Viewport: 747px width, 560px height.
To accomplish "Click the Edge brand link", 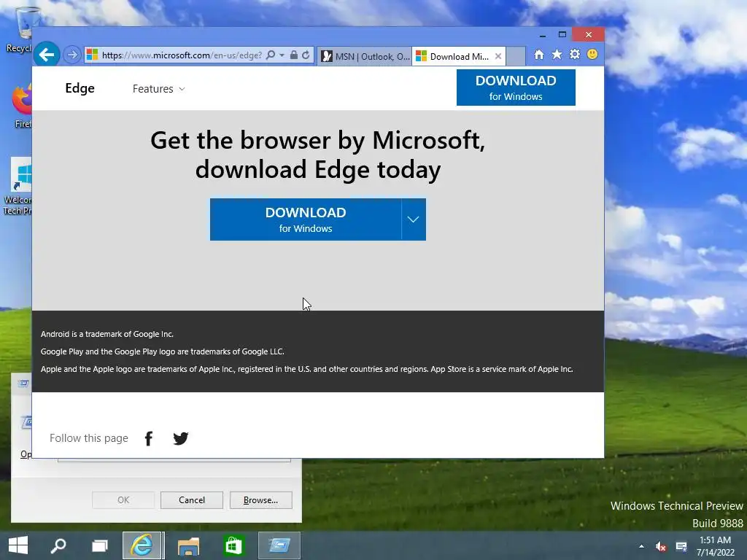I will coord(80,88).
